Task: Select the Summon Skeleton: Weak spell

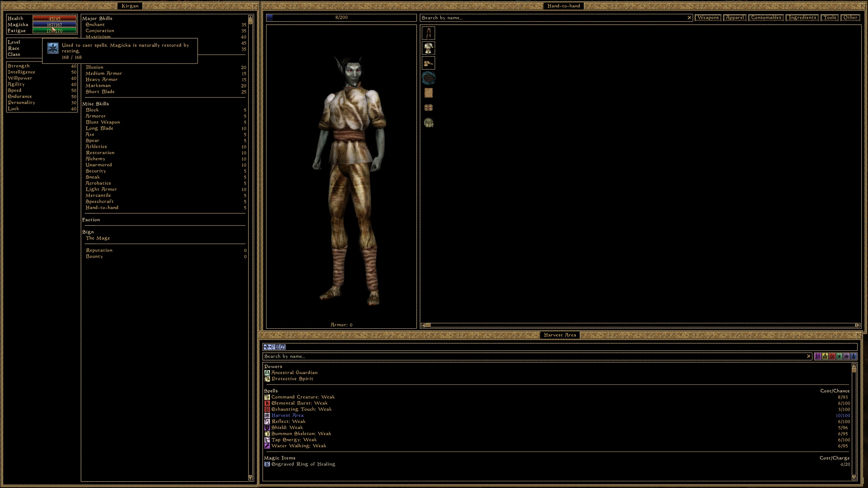Action: tap(301, 434)
